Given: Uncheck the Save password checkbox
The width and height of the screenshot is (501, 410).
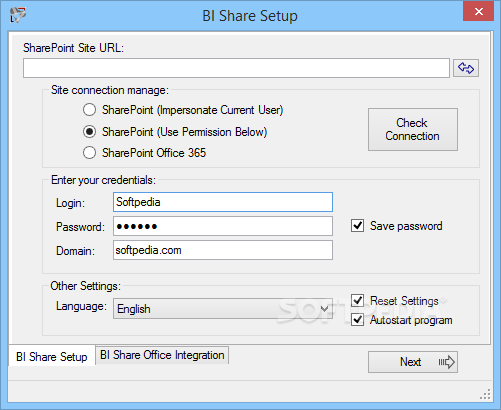Looking at the screenshot, I should [x=357, y=226].
